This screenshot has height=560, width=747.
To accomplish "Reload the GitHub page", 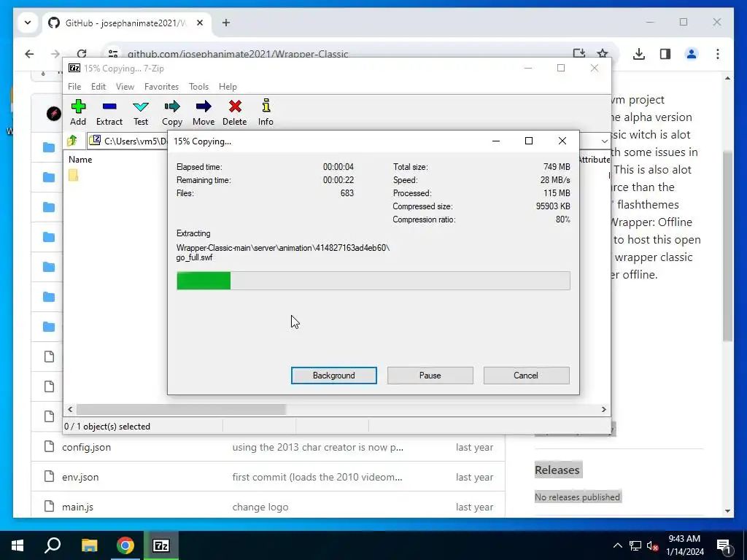I will coord(82,52).
